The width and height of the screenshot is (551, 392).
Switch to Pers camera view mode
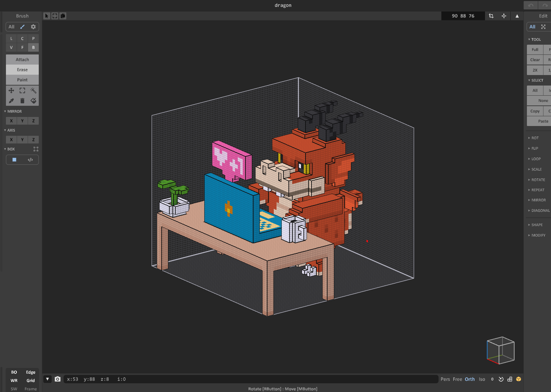coord(445,379)
